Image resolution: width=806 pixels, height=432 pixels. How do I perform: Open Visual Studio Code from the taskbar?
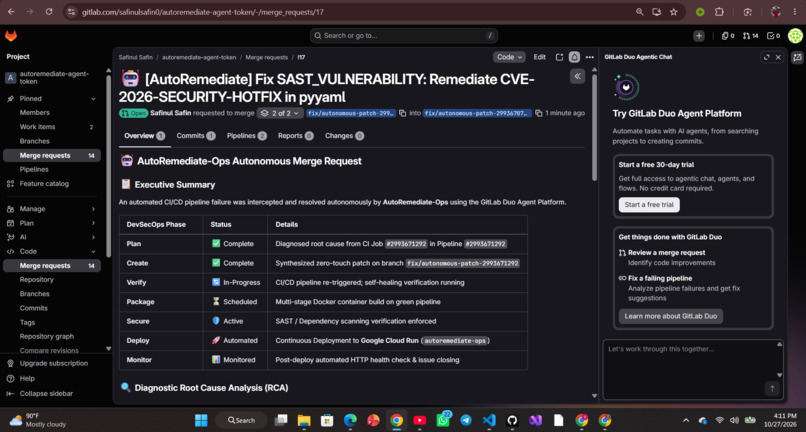pyautogui.click(x=489, y=420)
